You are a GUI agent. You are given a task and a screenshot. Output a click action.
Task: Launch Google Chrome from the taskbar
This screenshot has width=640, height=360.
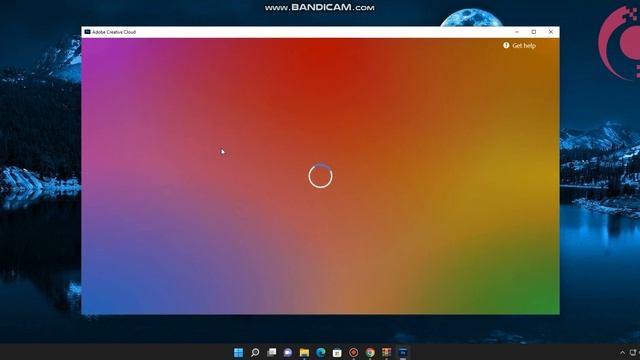(x=370, y=352)
